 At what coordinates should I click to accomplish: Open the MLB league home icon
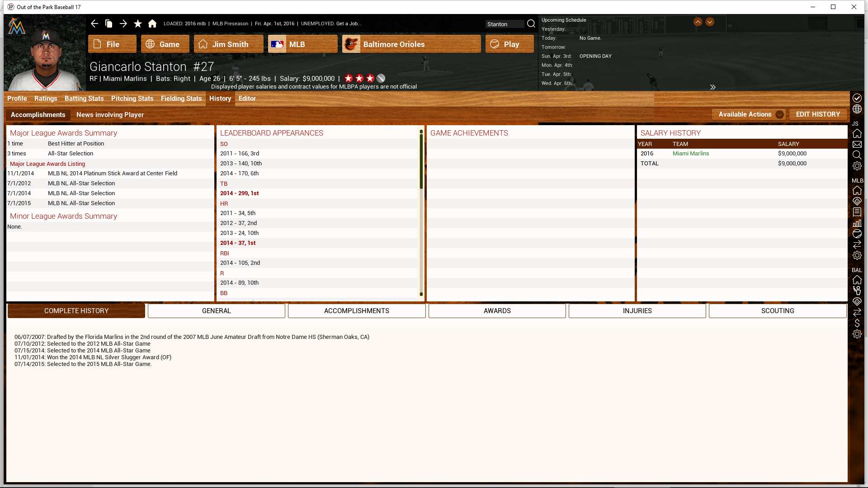[857, 190]
